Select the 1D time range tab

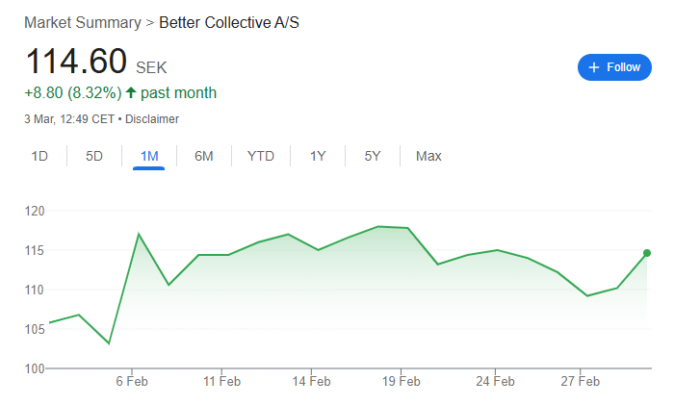pos(40,156)
